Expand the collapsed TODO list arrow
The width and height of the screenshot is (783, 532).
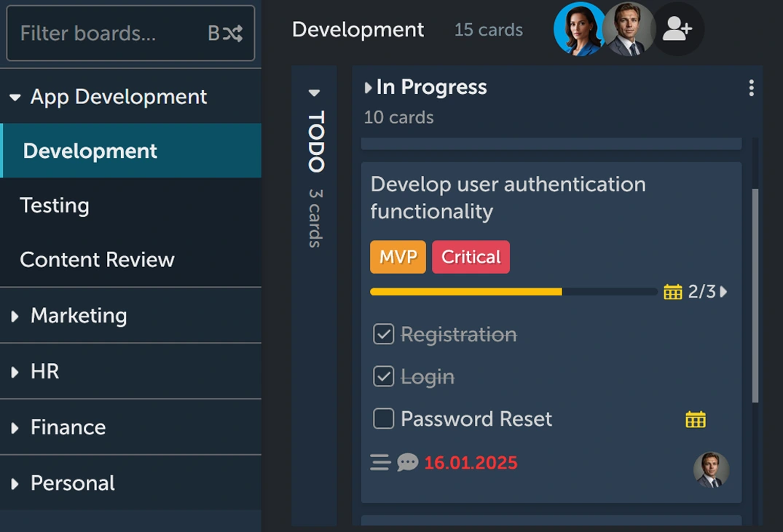314,93
